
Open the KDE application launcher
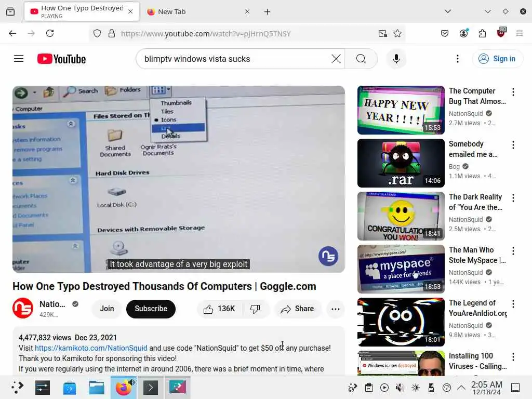click(x=17, y=387)
